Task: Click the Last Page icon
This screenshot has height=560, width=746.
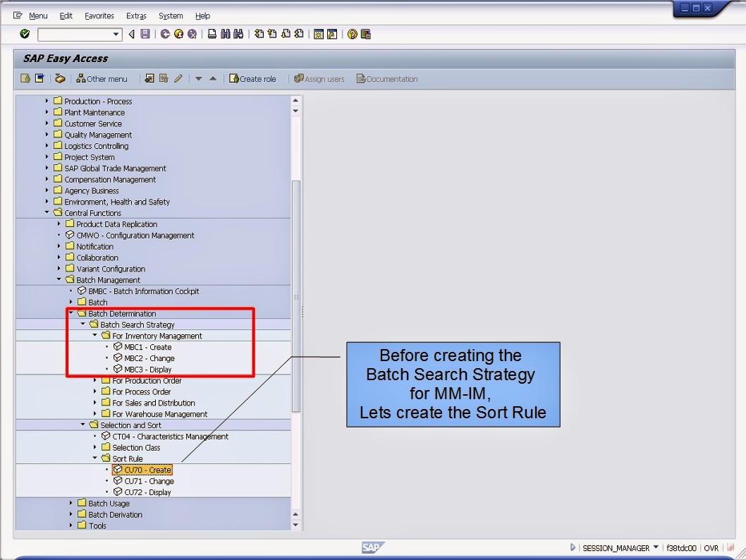Action: (299, 34)
